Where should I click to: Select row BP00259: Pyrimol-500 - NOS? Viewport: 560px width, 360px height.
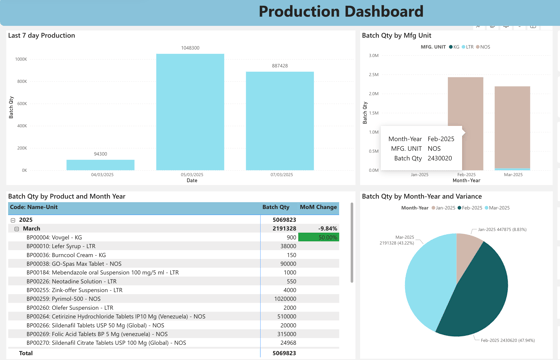coord(174,299)
